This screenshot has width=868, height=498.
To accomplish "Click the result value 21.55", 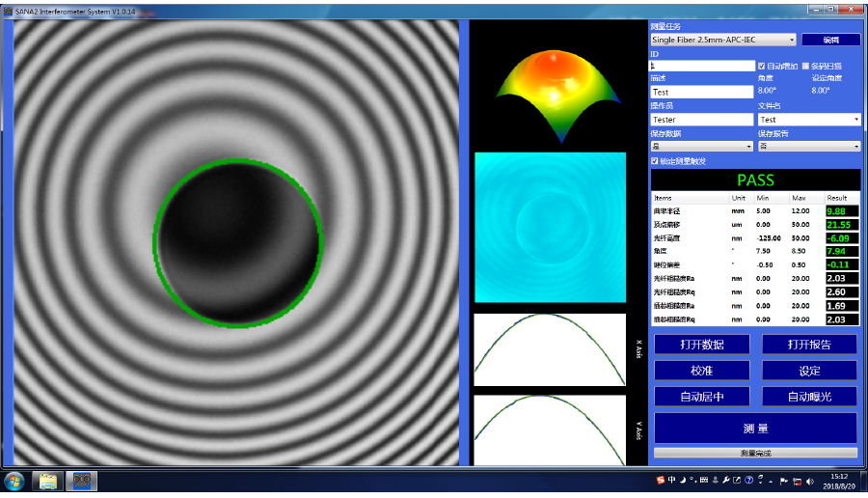I will click(x=842, y=224).
